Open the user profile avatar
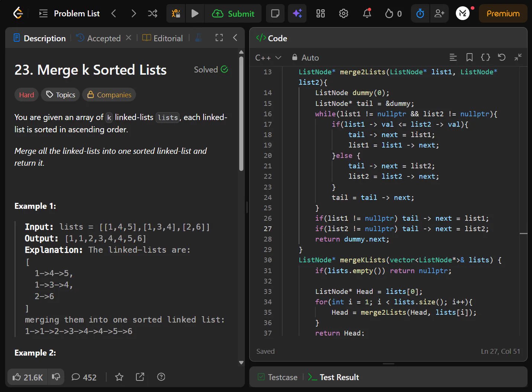The width and height of the screenshot is (532, 392). [463, 13]
